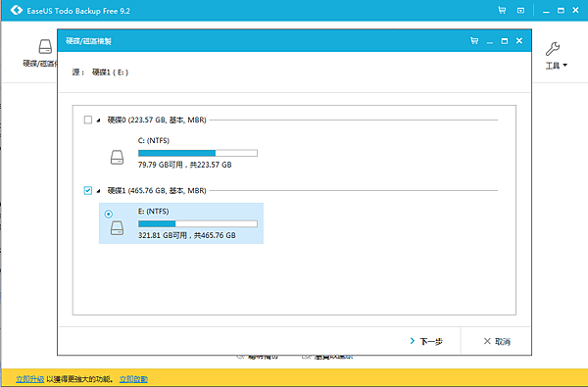
Task: Uncheck the 硬碟1 (465.76 GB) checkbox
Action: pyautogui.click(x=88, y=190)
